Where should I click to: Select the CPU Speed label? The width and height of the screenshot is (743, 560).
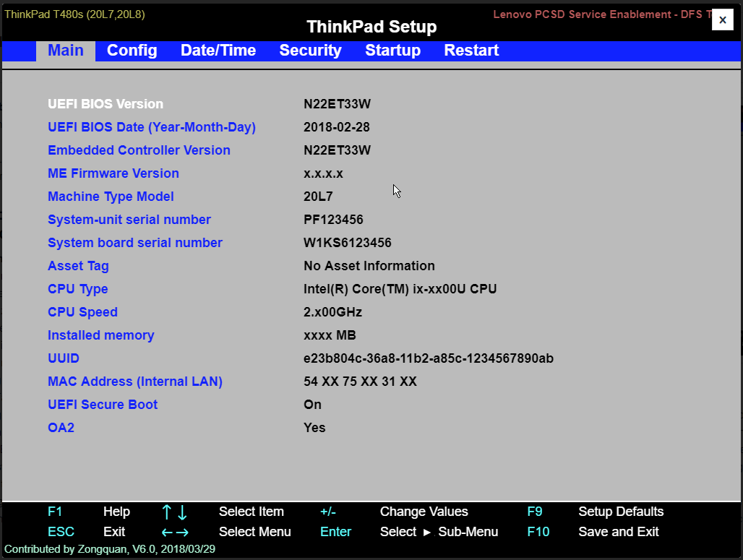tap(82, 312)
